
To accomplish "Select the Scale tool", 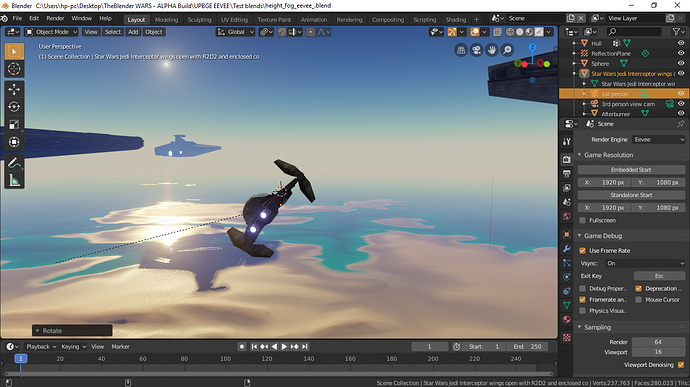I will point(14,125).
